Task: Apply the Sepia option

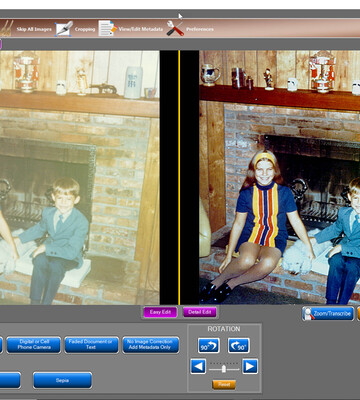Action: point(62,380)
